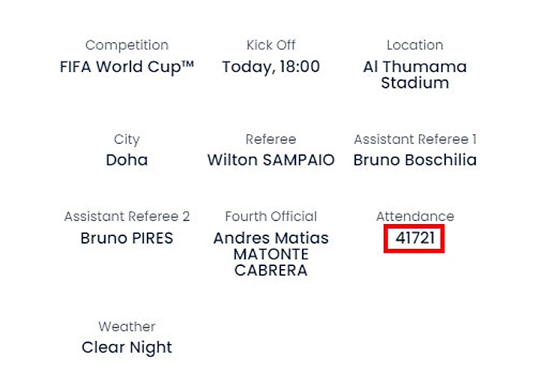
Task: Select the name Bruno PIRES
Action: click(127, 238)
